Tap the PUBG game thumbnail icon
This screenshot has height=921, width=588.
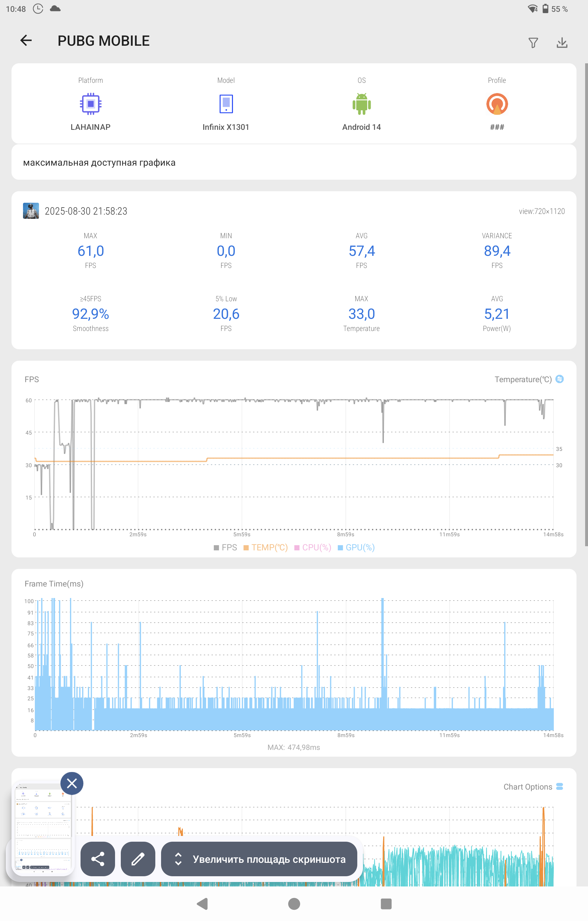[x=31, y=211]
